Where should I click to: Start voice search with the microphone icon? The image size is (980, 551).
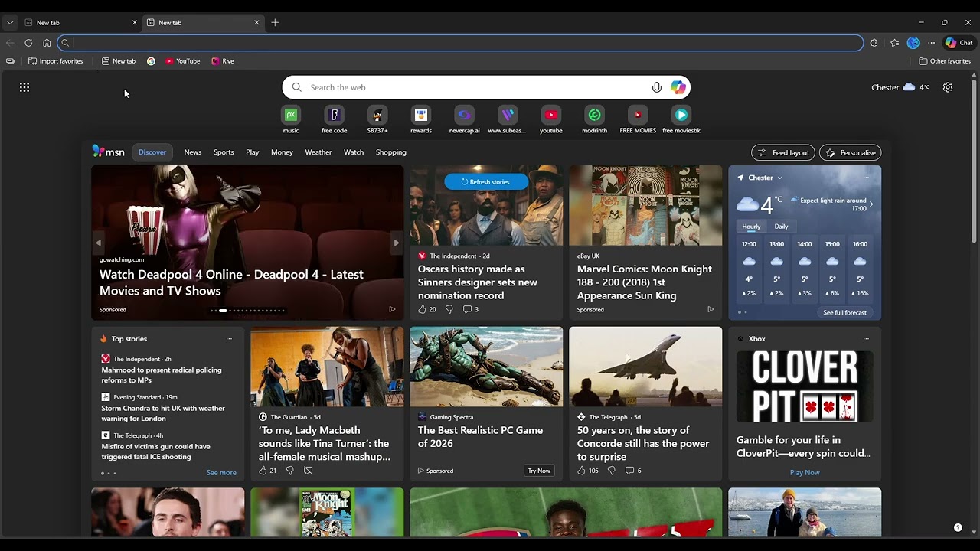click(656, 87)
